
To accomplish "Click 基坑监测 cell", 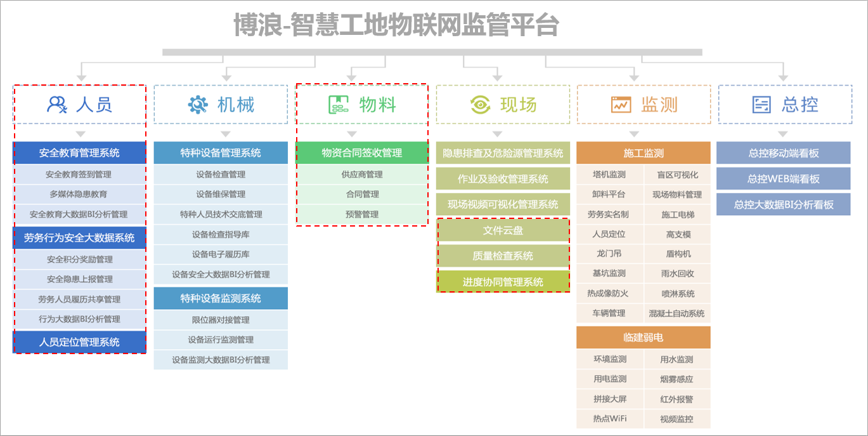I will point(609,274).
